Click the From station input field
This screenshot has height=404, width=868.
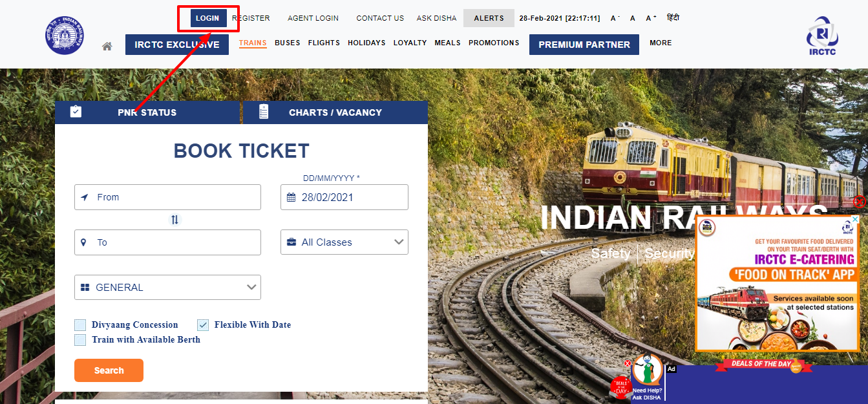[168, 197]
